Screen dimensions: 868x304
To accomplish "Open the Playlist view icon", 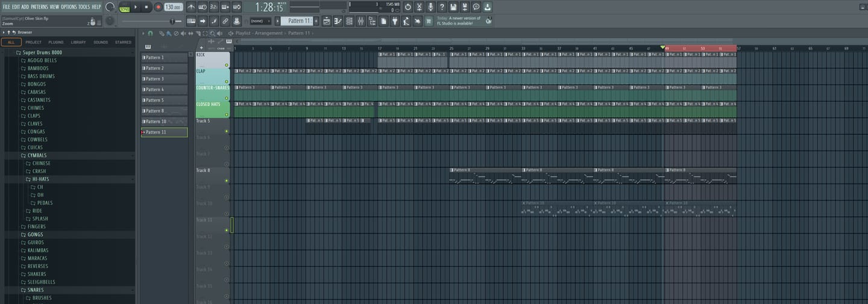I will (327, 21).
